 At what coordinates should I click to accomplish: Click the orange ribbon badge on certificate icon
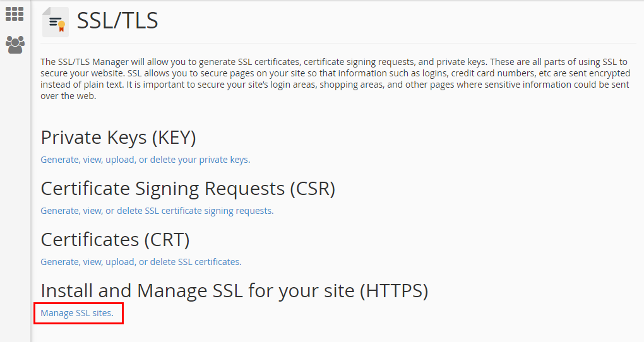(x=62, y=27)
